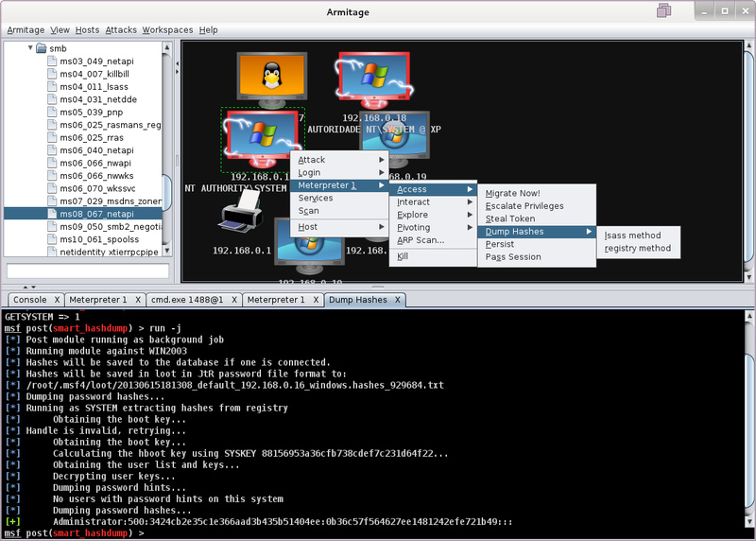Expand the Pivoting submenu arrow

pos(470,227)
